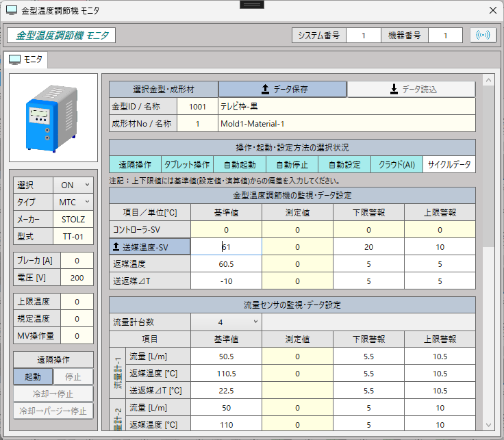Click the データ保存 button
This screenshot has height=440, width=504.
[283, 89]
